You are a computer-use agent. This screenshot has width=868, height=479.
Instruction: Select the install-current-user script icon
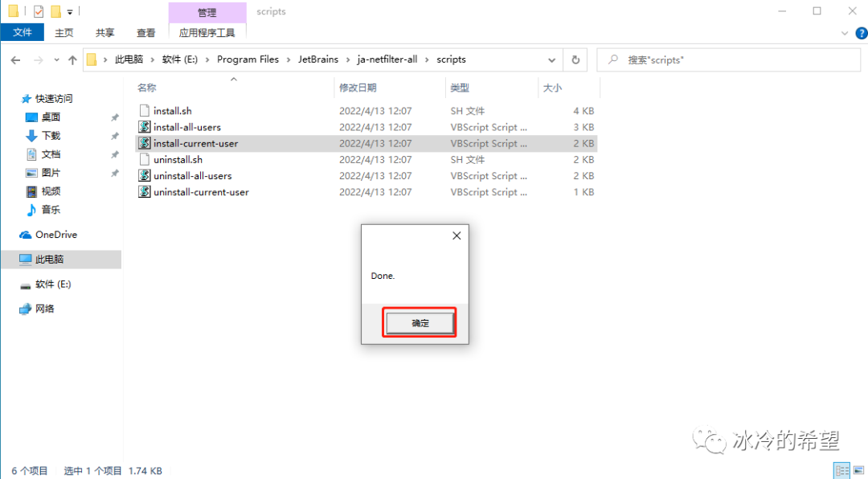tap(145, 143)
